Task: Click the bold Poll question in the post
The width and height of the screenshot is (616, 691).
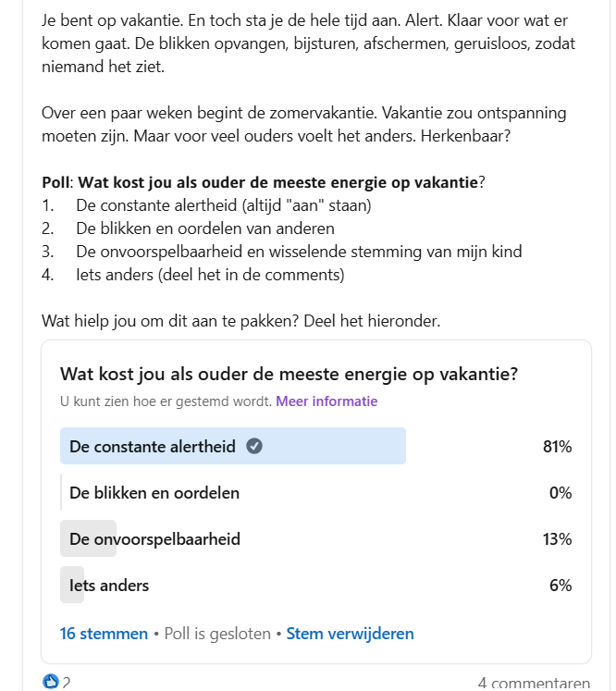Action: click(x=277, y=182)
